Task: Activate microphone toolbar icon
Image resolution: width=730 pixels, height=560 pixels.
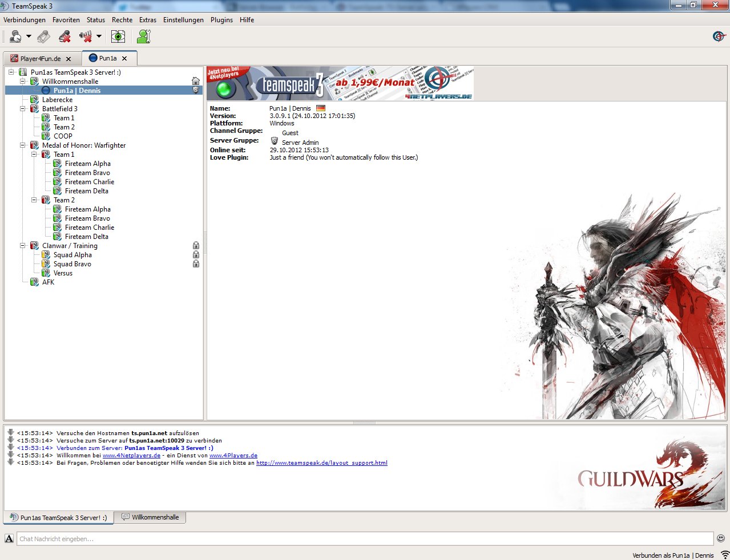Action: pos(44,36)
